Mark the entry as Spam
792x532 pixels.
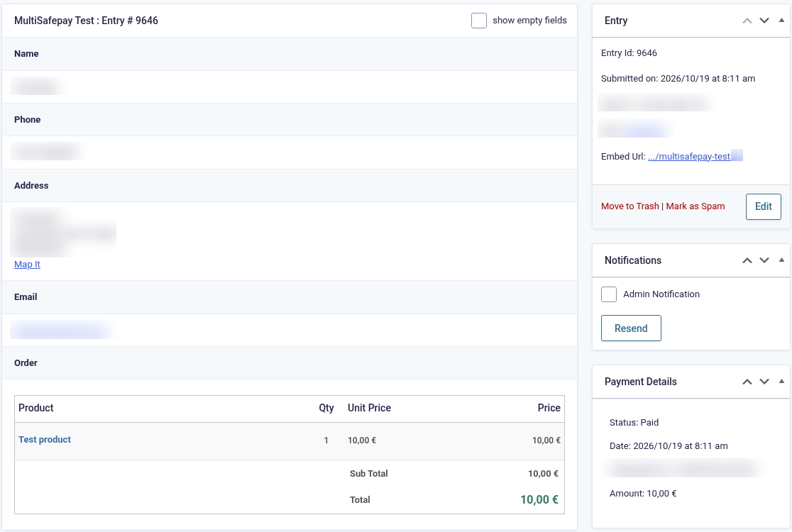[x=695, y=206]
